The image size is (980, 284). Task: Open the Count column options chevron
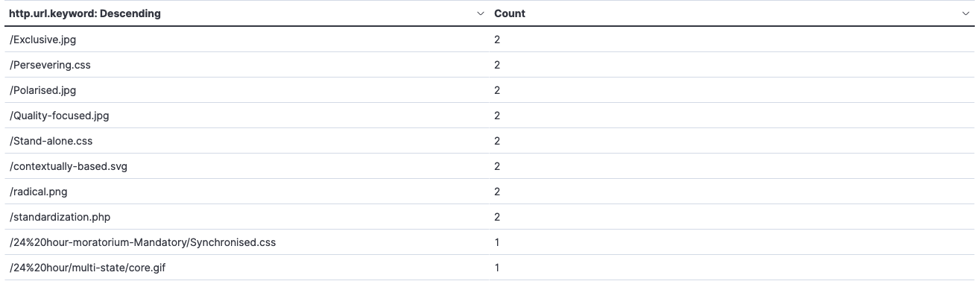pos(967,14)
